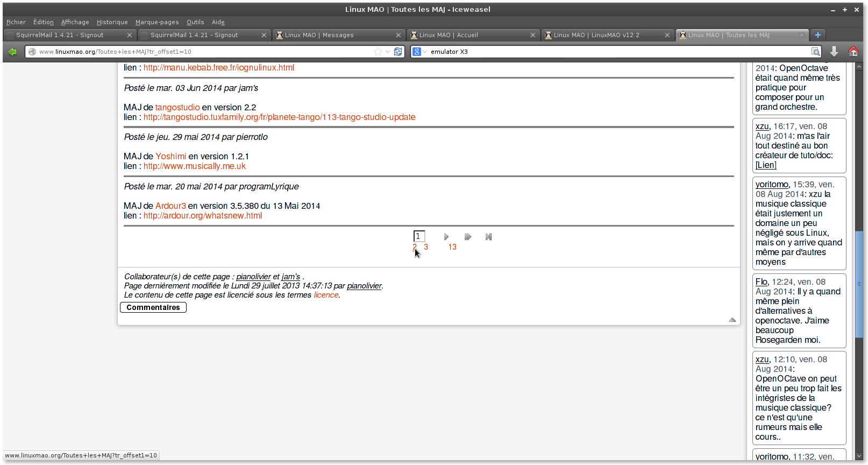Image resolution: width=868 pixels, height=465 pixels.
Task: Click the vertical page scrollbar thumb
Action: pos(859,284)
